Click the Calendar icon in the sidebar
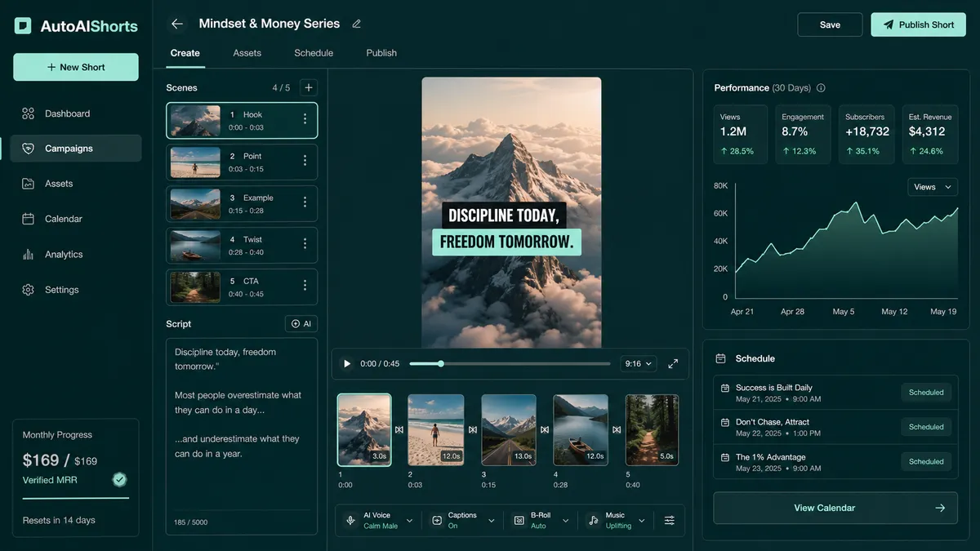This screenshot has height=551, width=980. [x=29, y=219]
